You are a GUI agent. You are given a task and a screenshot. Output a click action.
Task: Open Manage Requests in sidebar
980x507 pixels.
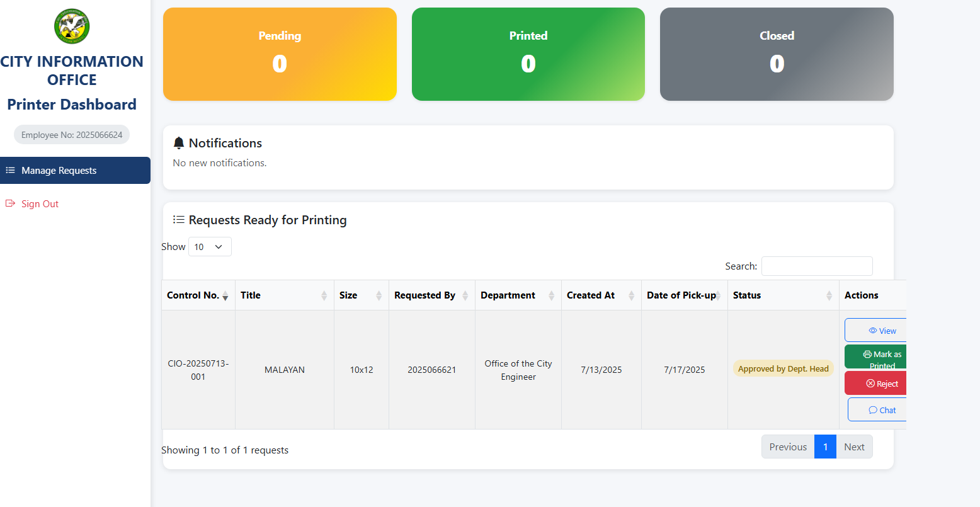75,170
